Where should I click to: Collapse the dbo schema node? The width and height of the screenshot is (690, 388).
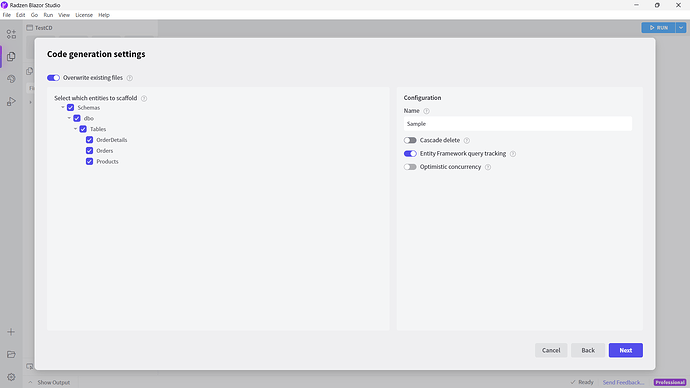[69, 118]
